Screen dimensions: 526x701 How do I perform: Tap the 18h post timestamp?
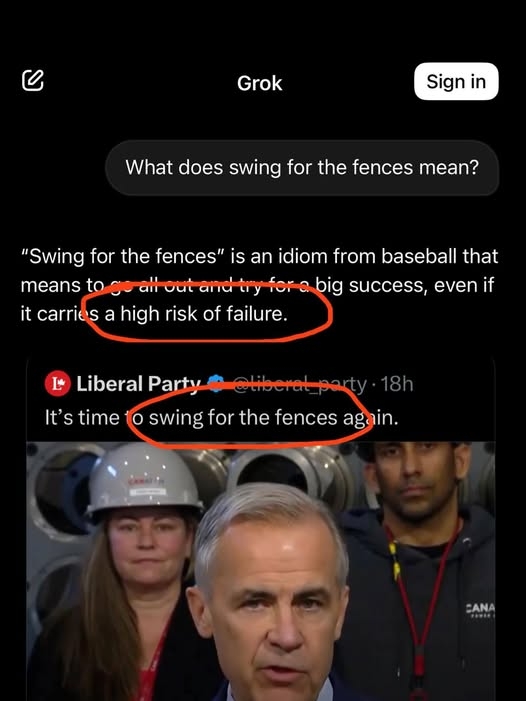coord(397,384)
